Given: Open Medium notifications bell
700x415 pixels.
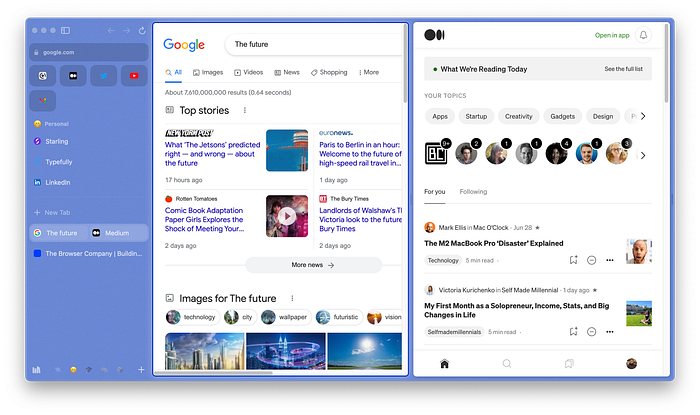Looking at the screenshot, I should click(x=643, y=35).
